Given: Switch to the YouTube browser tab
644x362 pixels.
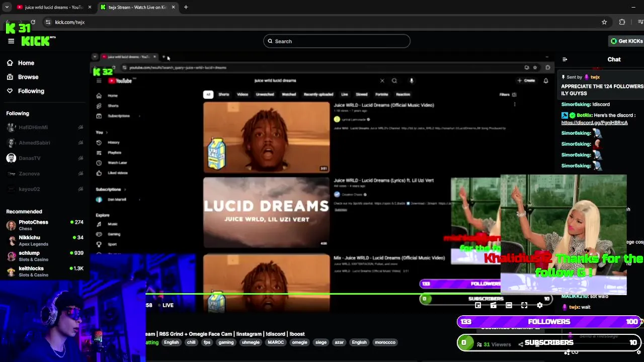Looking at the screenshot, I should tap(54, 7).
